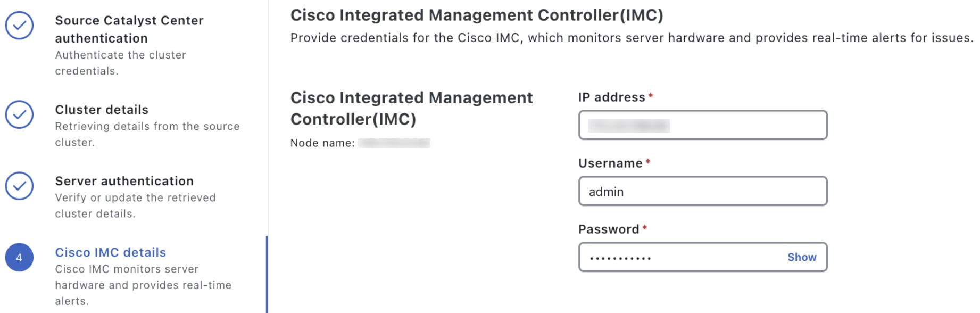The image size is (980, 313).
Task: Click the Password field label
Action: click(609, 229)
